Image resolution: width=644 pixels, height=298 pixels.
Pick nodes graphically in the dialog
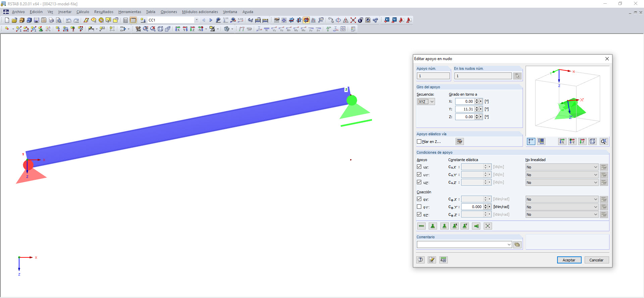coord(517,76)
